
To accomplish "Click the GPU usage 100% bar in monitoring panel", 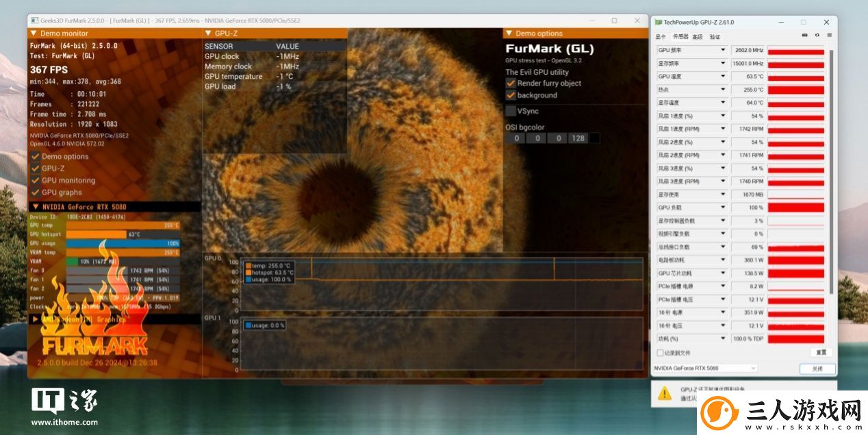I will (x=123, y=243).
